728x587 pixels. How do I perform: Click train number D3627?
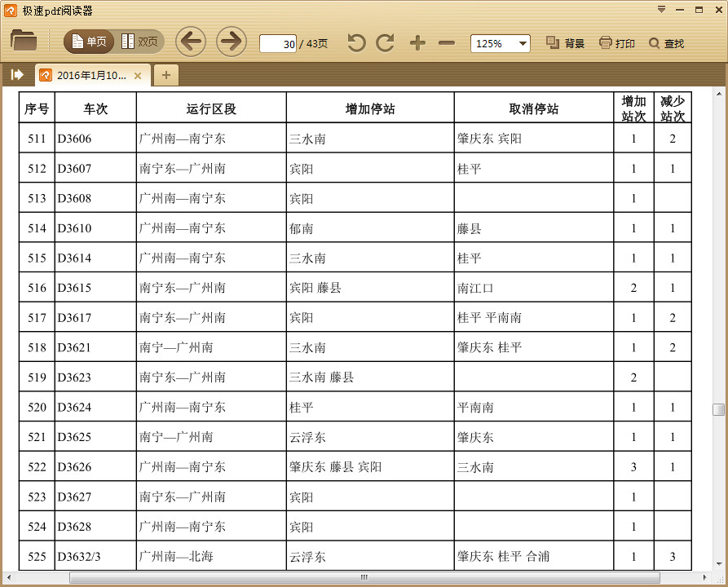tap(74, 497)
